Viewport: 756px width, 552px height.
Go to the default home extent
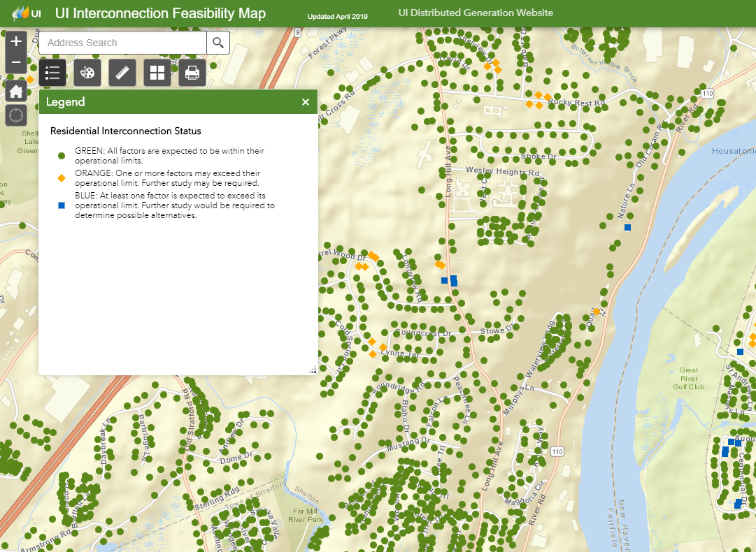tap(16, 91)
